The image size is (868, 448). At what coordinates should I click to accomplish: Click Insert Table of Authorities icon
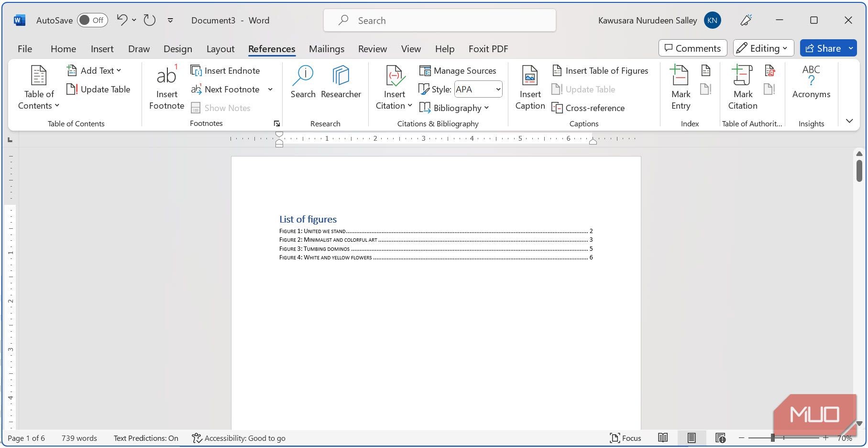(769, 70)
